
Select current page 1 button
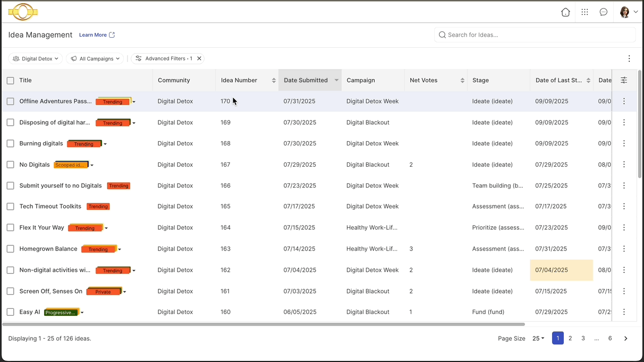[558, 339]
